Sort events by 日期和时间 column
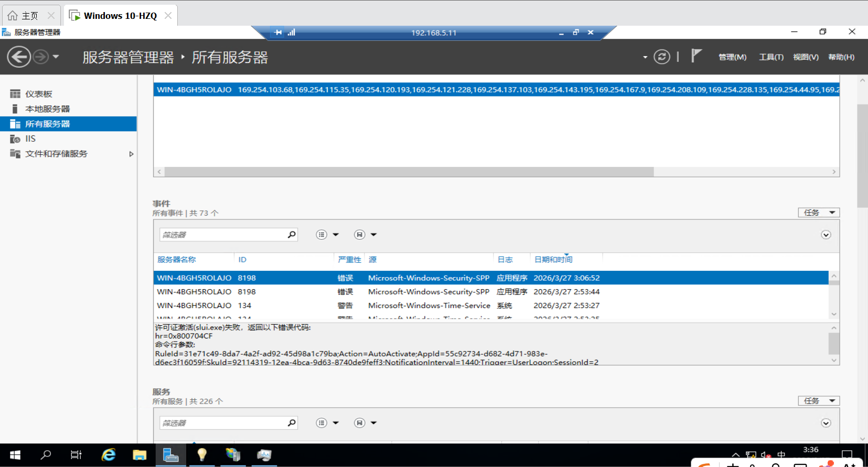This screenshot has height=467, width=868. tap(553, 260)
